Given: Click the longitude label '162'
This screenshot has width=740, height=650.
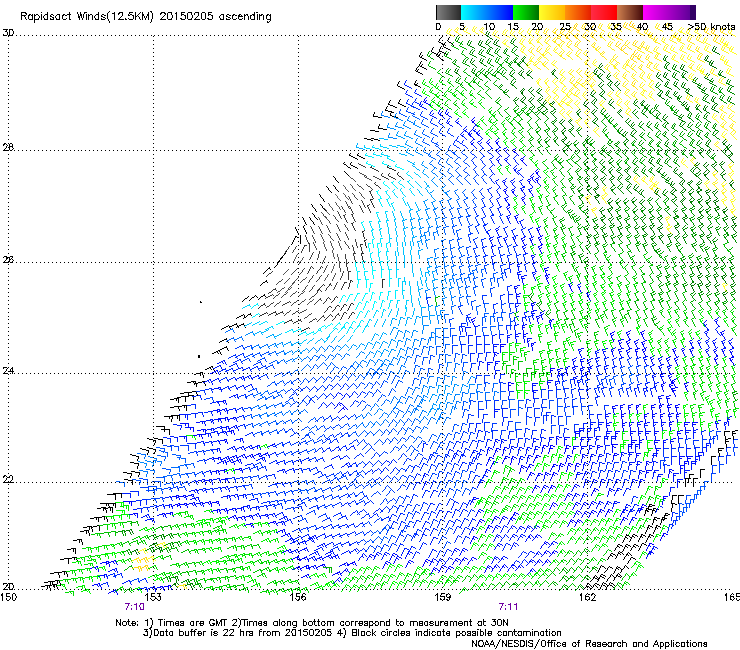Looking at the screenshot, I should coord(587,597).
